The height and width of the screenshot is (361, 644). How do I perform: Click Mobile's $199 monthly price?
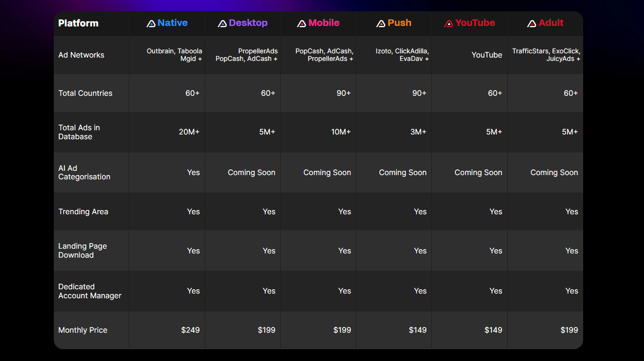coord(342,330)
